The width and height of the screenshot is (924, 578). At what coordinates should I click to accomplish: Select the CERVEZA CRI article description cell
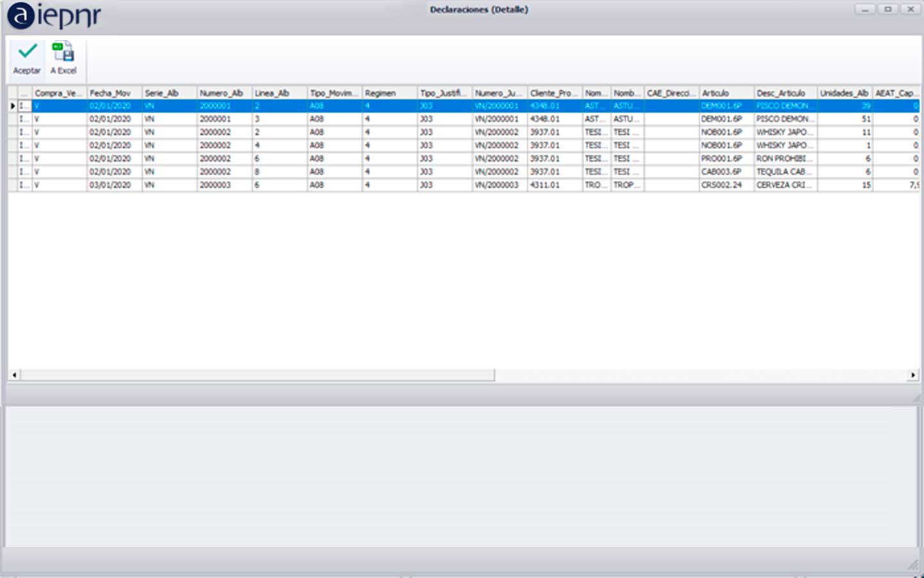tap(784, 185)
